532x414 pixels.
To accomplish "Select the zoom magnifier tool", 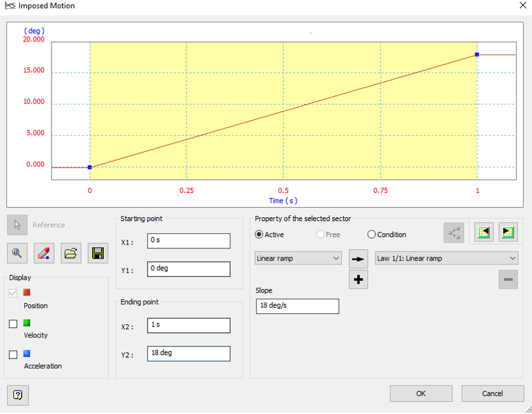I will pyautogui.click(x=17, y=253).
